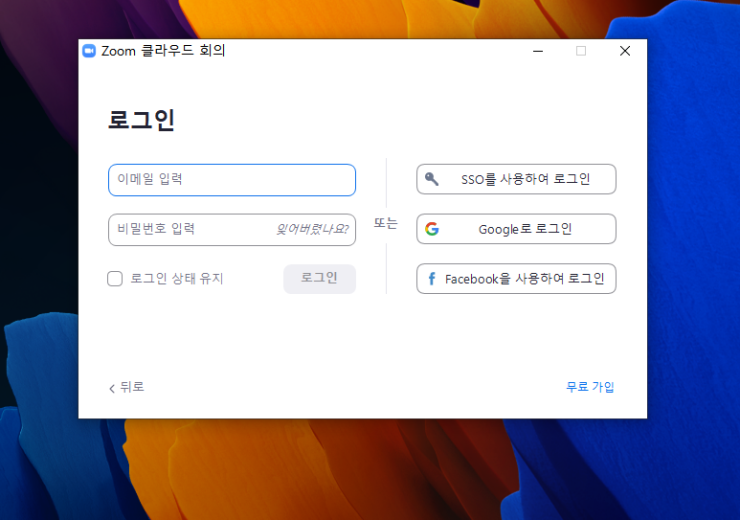Sign in using Google로 로그인 button

(516, 229)
